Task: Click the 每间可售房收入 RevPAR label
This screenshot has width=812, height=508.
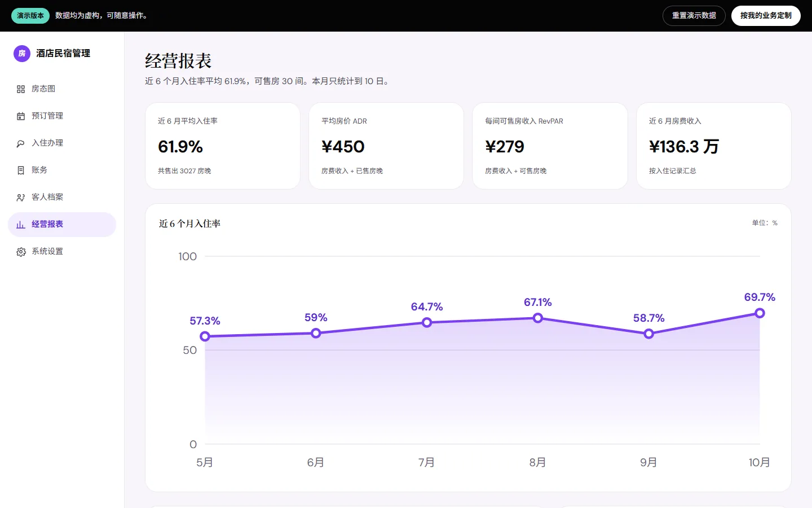Action: point(524,121)
